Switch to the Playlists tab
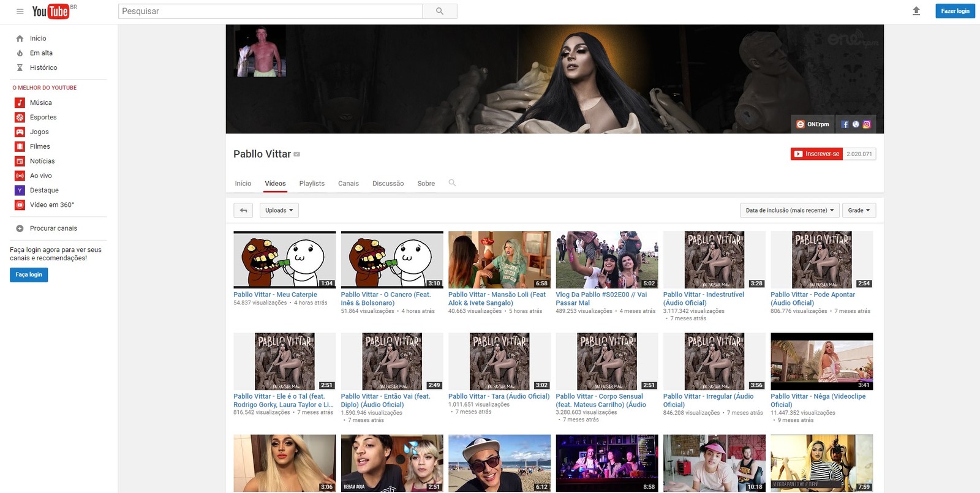The height and width of the screenshot is (493, 980). (x=312, y=184)
